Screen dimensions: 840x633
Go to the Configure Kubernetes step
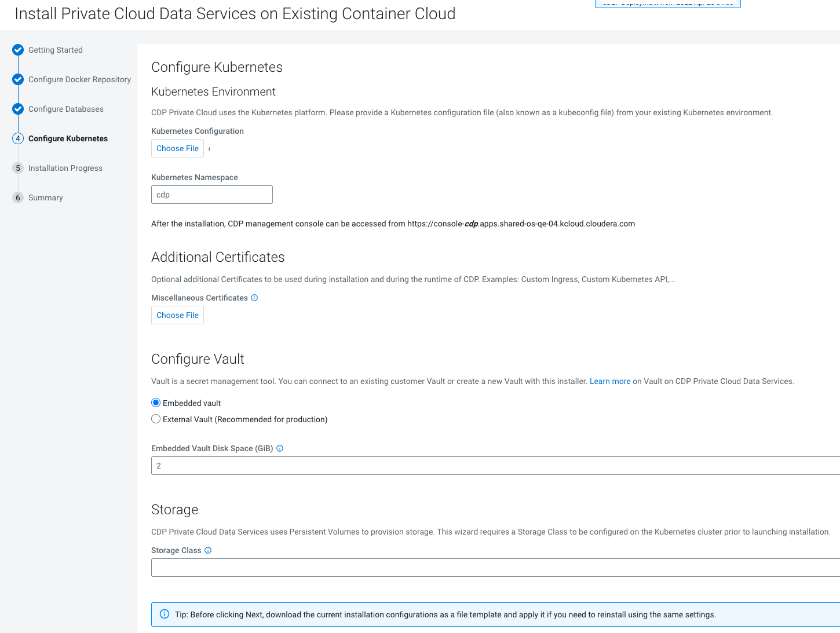pyautogui.click(x=68, y=138)
